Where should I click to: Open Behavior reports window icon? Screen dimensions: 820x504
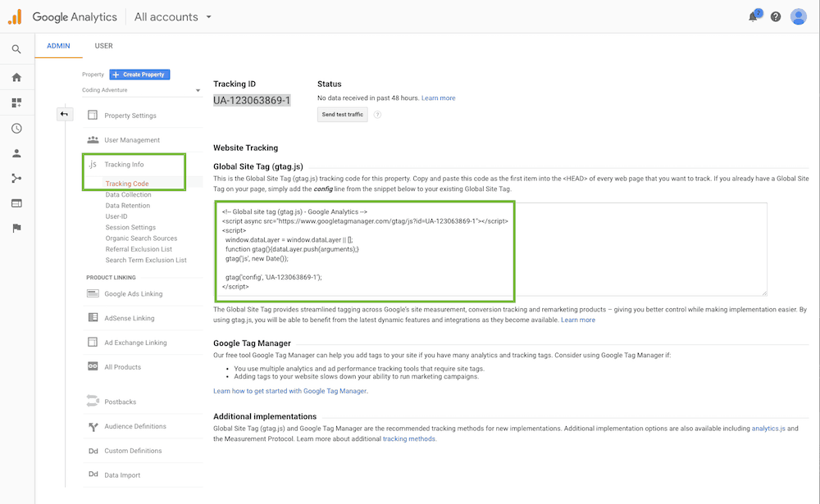point(16,203)
